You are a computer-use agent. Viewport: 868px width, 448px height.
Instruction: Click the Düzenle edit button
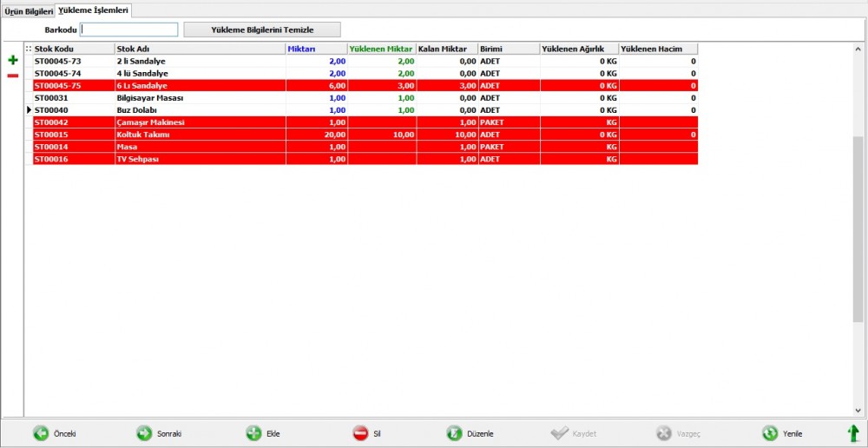[x=454, y=433]
